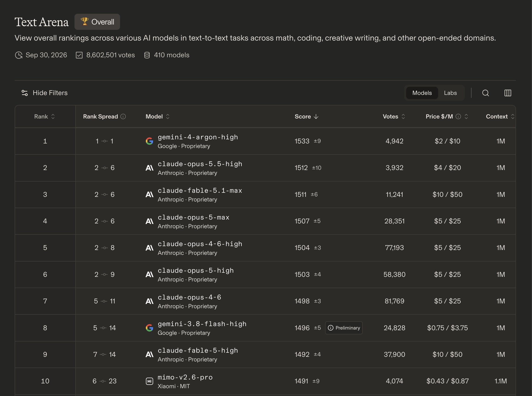The height and width of the screenshot is (396, 532).
Task: Click the 6 to 23 rank spread cell
Action: 104,381
